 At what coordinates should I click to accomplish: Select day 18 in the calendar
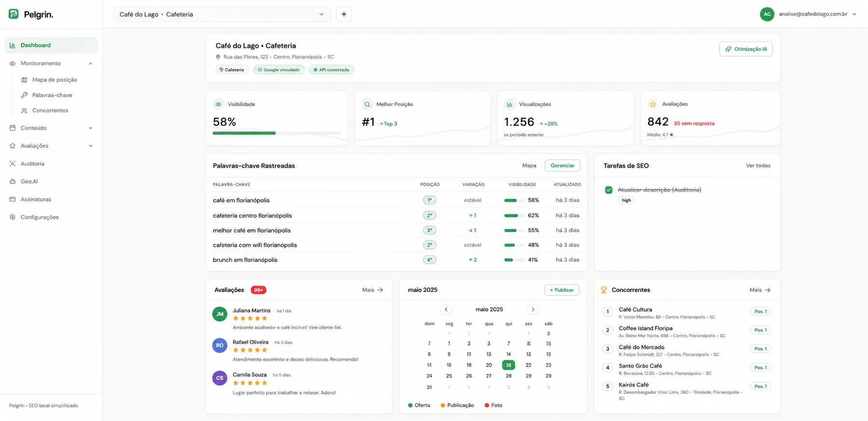(x=508, y=365)
